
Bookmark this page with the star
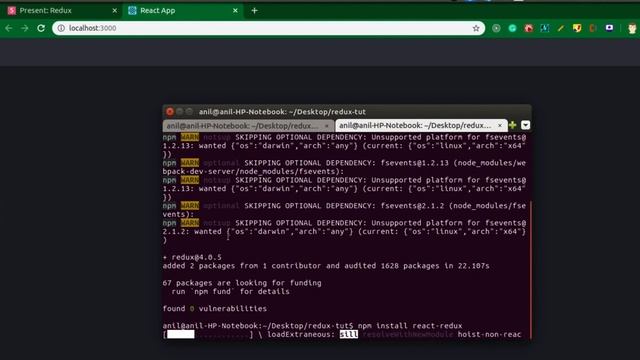[476, 28]
